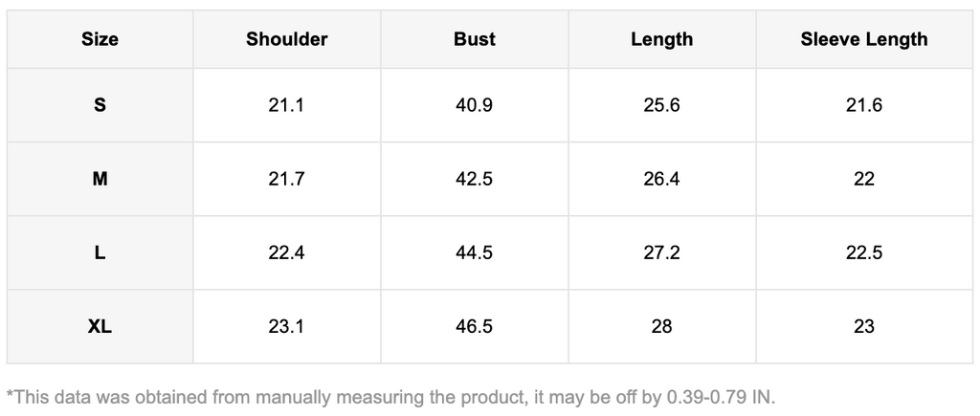This screenshot has height=416, width=980.
Task: Click the Sleeve Length column header
Action: point(863,39)
